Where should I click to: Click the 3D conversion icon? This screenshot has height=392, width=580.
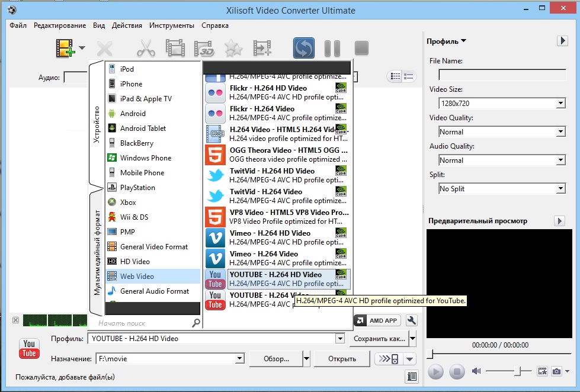(204, 49)
